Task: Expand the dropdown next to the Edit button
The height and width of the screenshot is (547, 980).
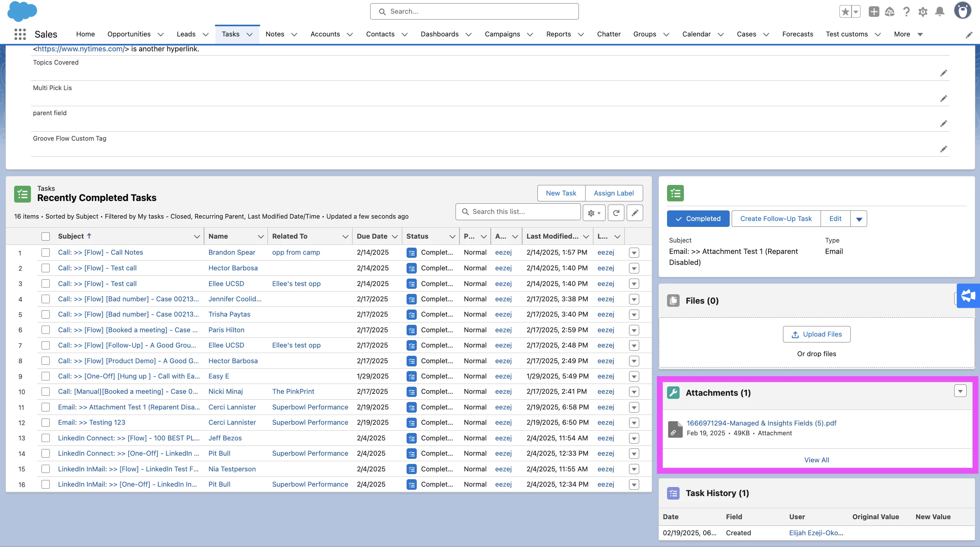Action: point(859,219)
